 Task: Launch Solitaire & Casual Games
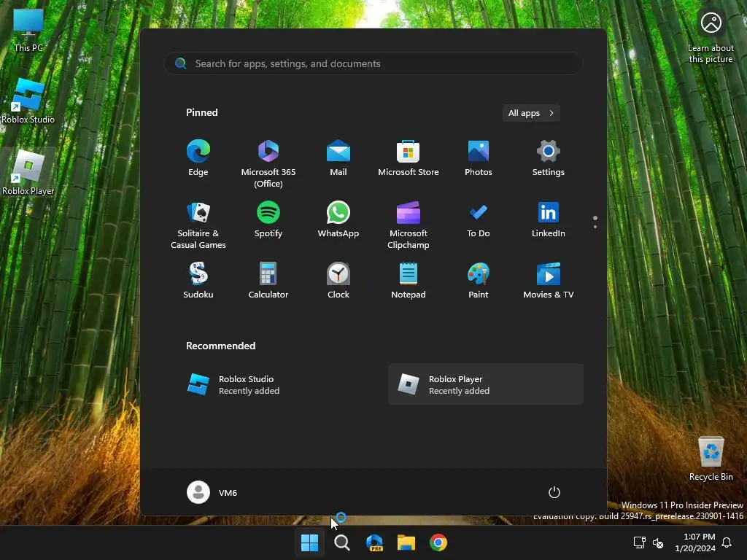198,225
